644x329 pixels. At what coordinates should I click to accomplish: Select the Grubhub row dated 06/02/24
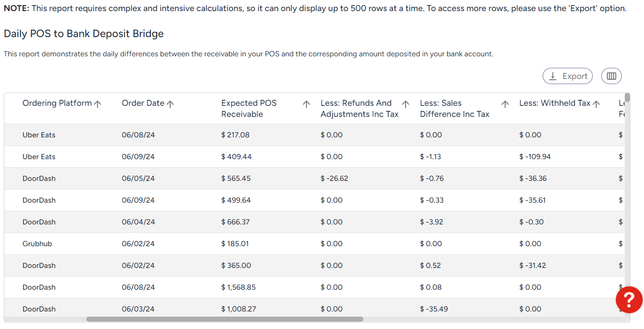click(x=315, y=244)
